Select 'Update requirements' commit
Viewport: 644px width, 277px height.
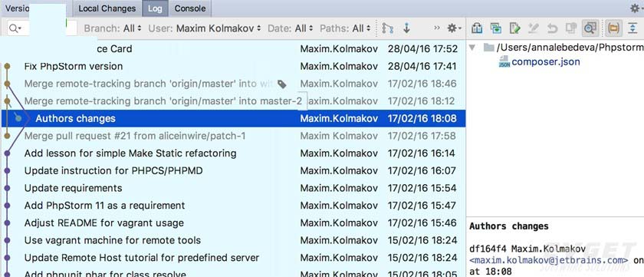pyautogui.click(x=233, y=188)
